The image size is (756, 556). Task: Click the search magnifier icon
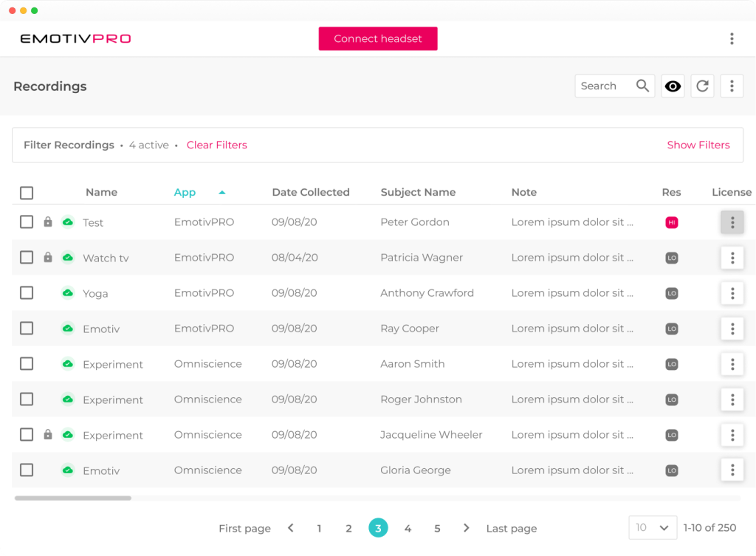click(x=642, y=86)
